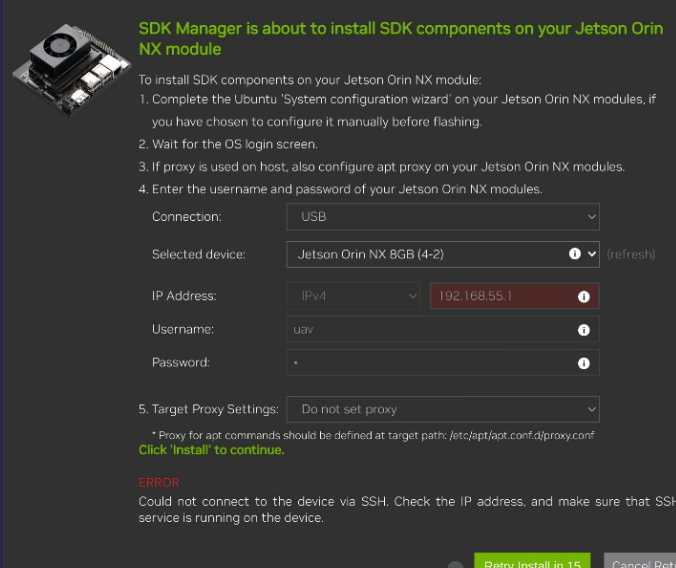Image resolution: width=676 pixels, height=568 pixels.
Task: Click the refresh link beside device selector
Action: point(631,254)
